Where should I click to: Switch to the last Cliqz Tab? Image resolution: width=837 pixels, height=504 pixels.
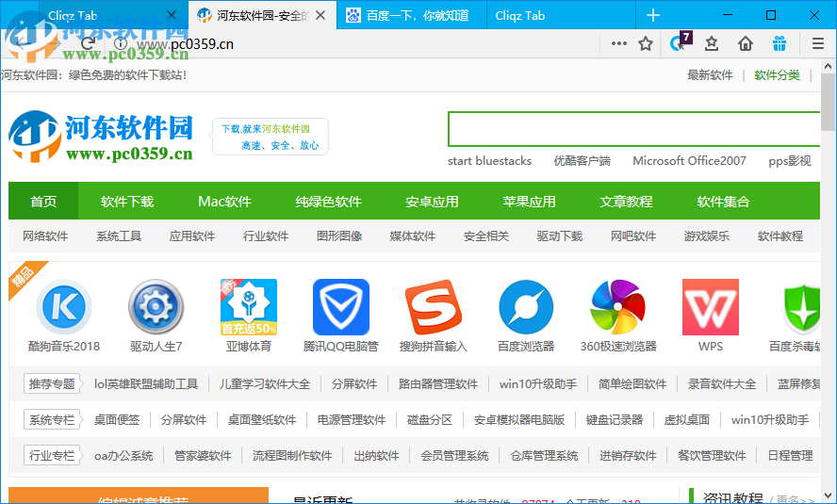(x=561, y=15)
